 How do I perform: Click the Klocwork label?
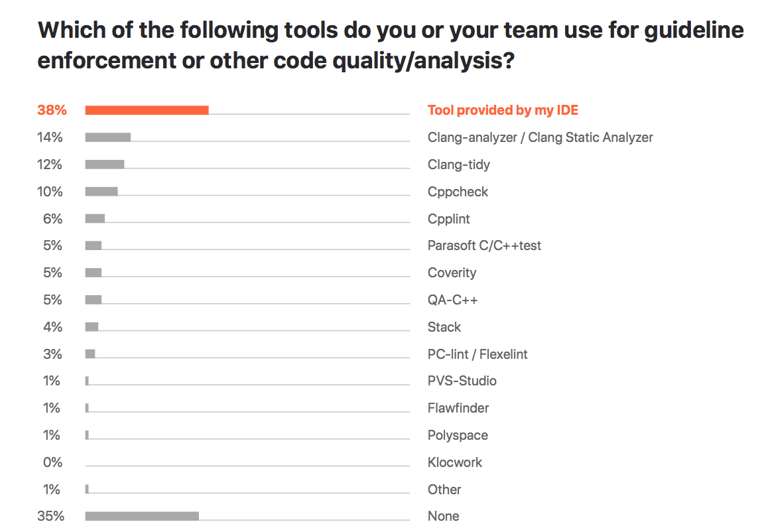click(454, 462)
